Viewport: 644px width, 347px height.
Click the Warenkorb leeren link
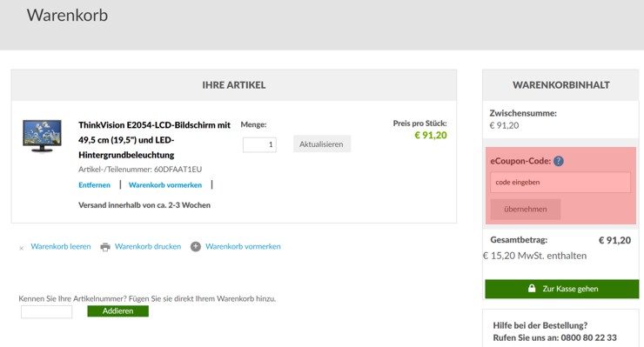(x=61, y=246)
